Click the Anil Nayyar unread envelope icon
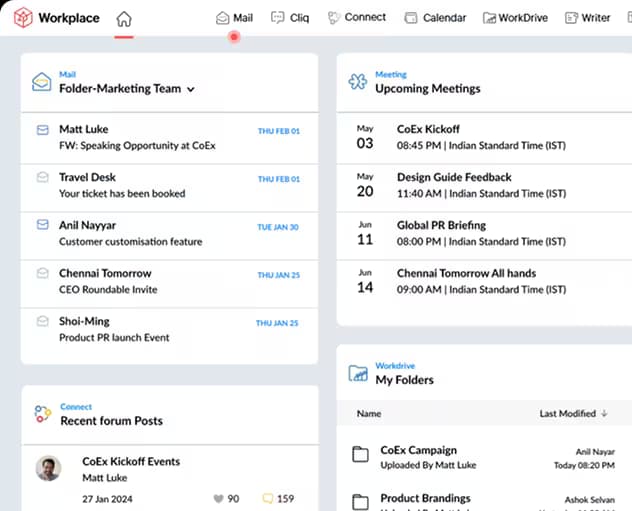Screen dimensions: 632x511 click(x=43, y=224)
